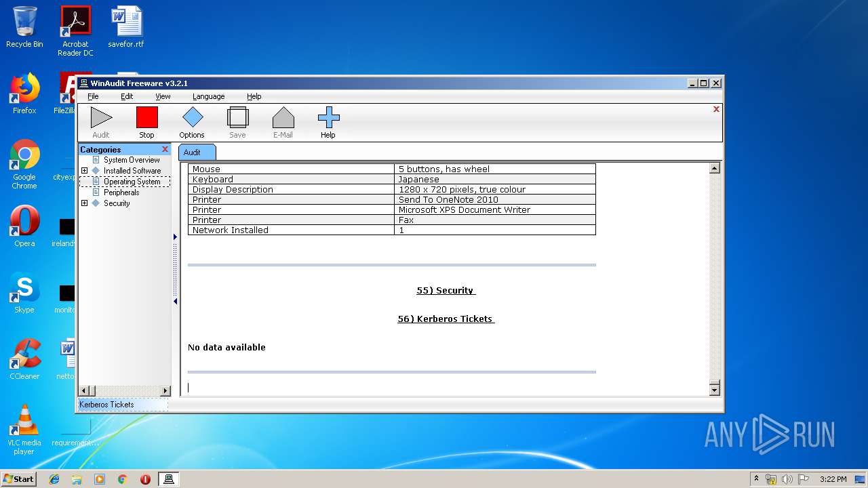Select the Audit tab
Image resolution: width=868 pixels, height=488 pixels.
click(x=197, y=152)
